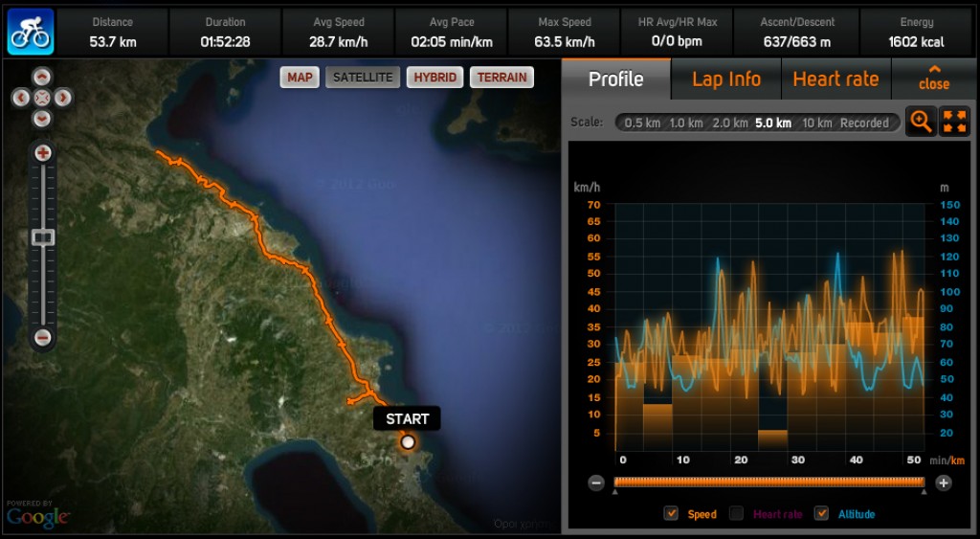Set lap scale to Recorded
This screenshot has height=539, width=980.
864,124
